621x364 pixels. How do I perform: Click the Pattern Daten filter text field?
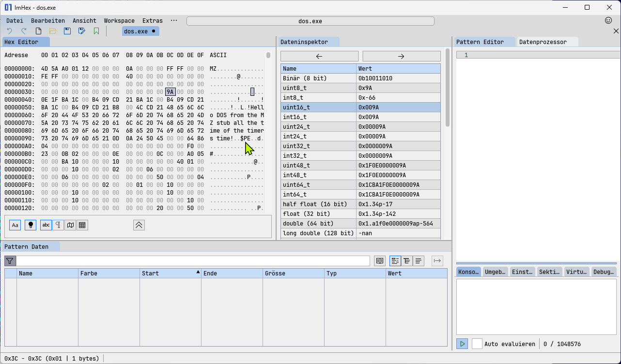[x=193, y=261]
